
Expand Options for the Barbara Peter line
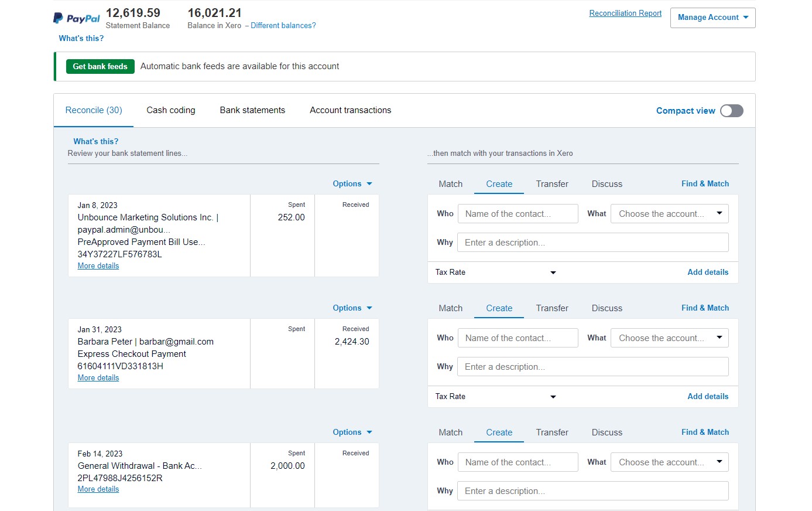pos(352,308)
